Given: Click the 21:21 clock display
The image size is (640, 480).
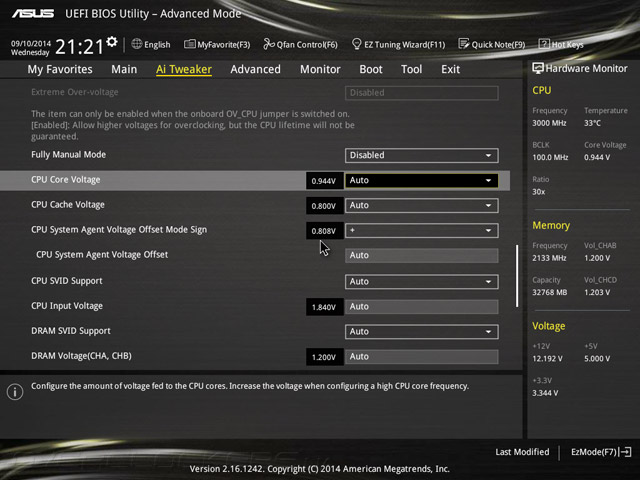Looking at the screenshot, I should (x=79, y=47).
